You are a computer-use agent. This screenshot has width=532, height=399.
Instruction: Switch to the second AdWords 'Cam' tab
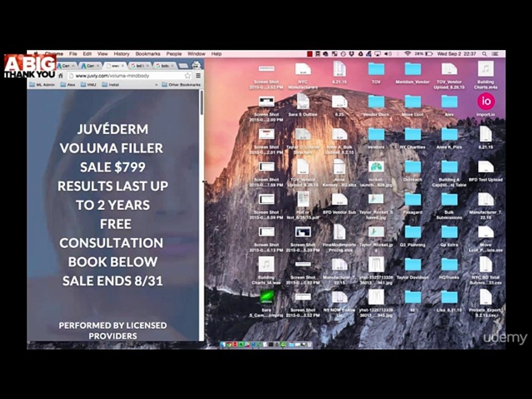(90, 65)
